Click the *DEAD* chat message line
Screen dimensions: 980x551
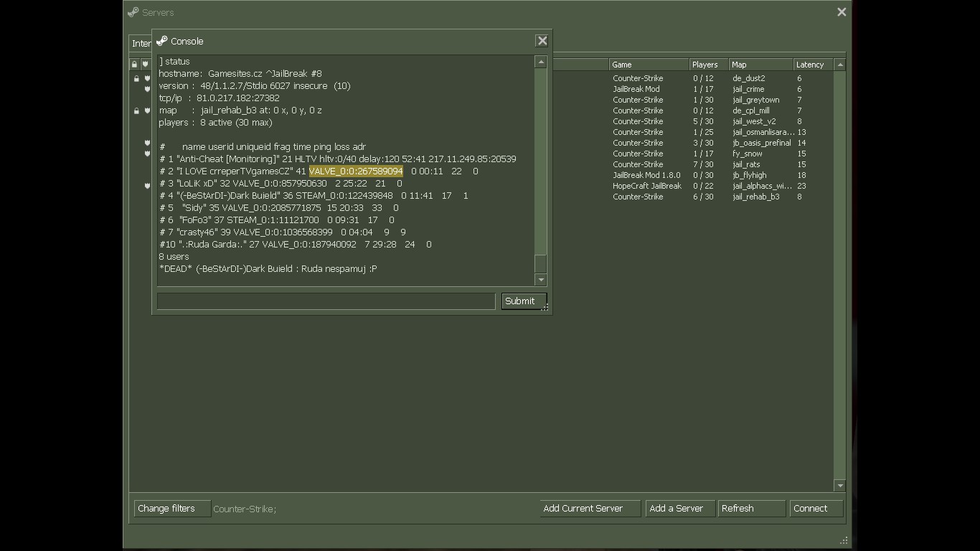click(268, 269)
